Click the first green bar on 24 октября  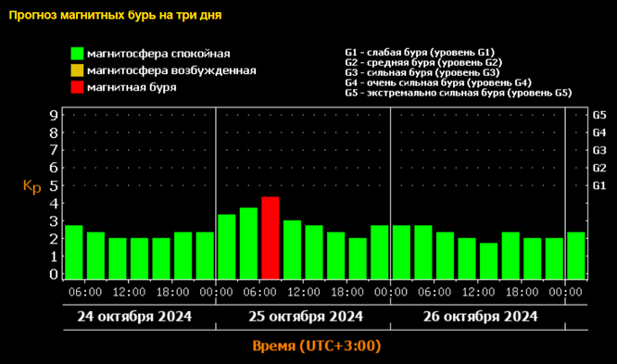point(74,252)
